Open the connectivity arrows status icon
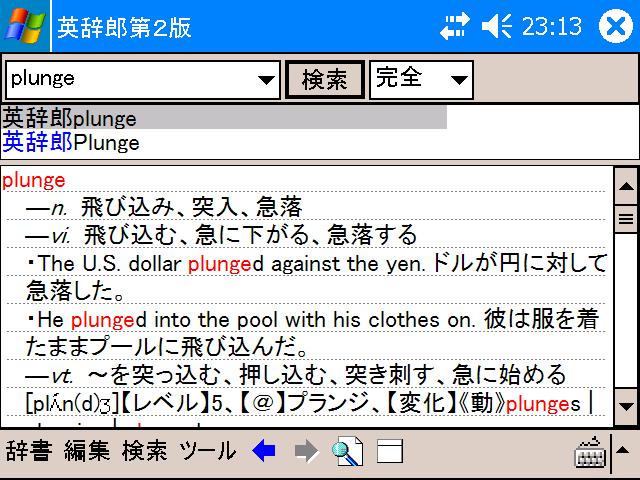Image resolution: width=640 pixels, height=480 pixels. [x=455, y=27]
